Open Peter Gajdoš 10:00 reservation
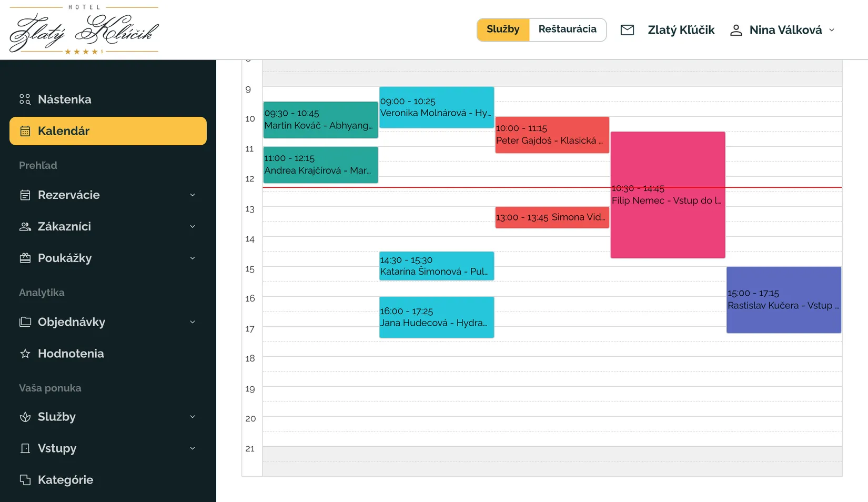This screenshot has height=502, width=868. point(552,135)
